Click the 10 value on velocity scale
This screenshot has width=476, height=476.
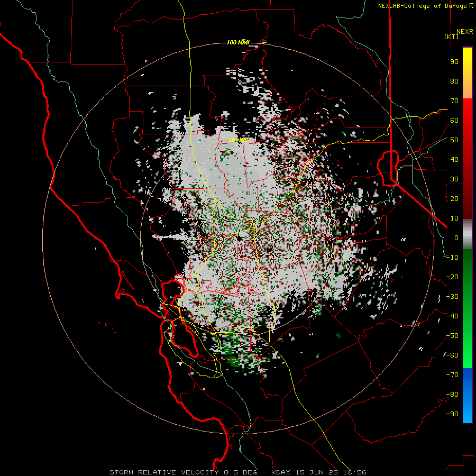tap(454, 218)
